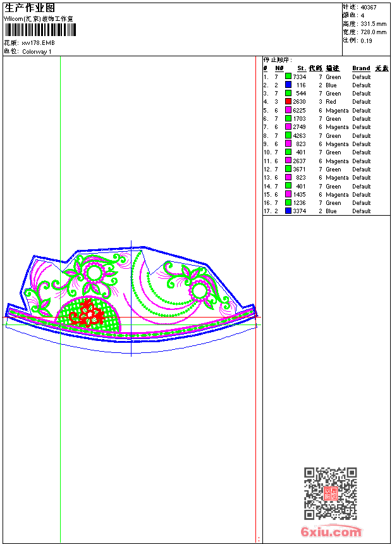The height and width of the screenshot is (544, 392).
Task: Pick the green swatch in stop row 14
Action: point(288,185)
